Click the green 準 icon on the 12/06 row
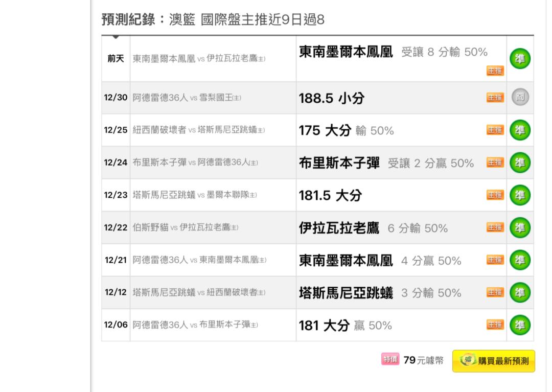 [x=520, y=325]
